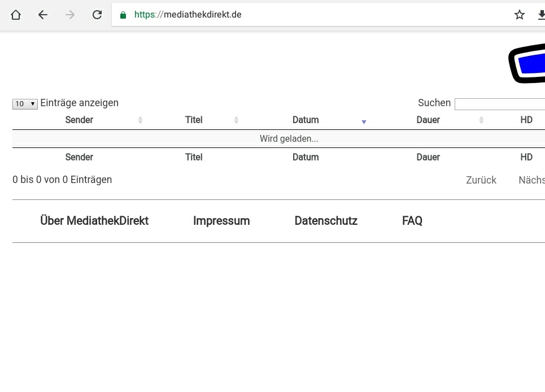
Task: Open the Über MediathekDirekt link
Action: click(x=94, y=221)
